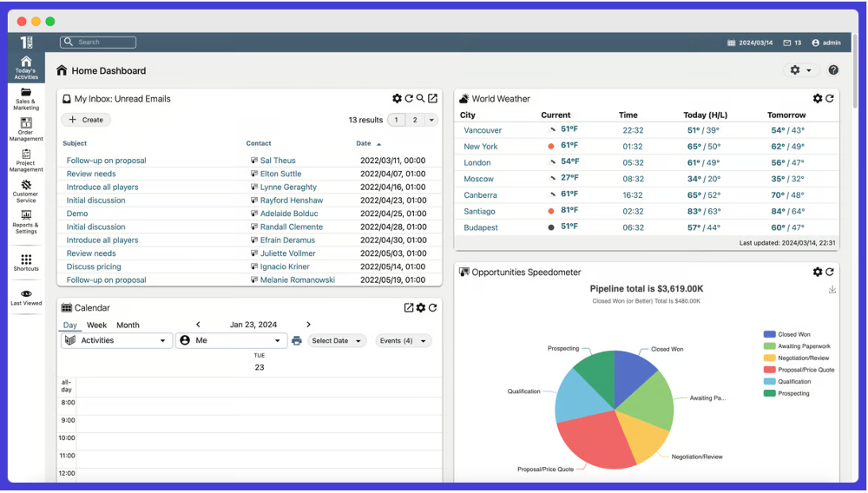Refresh Opportunities Speedometer panel
This screenshot has height=493, width=868.
point(830,272)
